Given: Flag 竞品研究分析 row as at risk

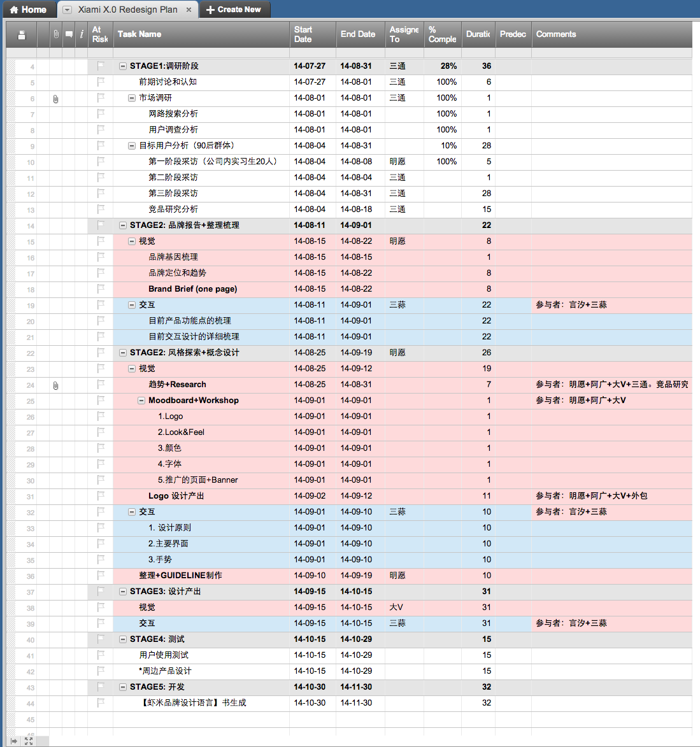Looking at the screenshot, I should click(x=101, y=209).
